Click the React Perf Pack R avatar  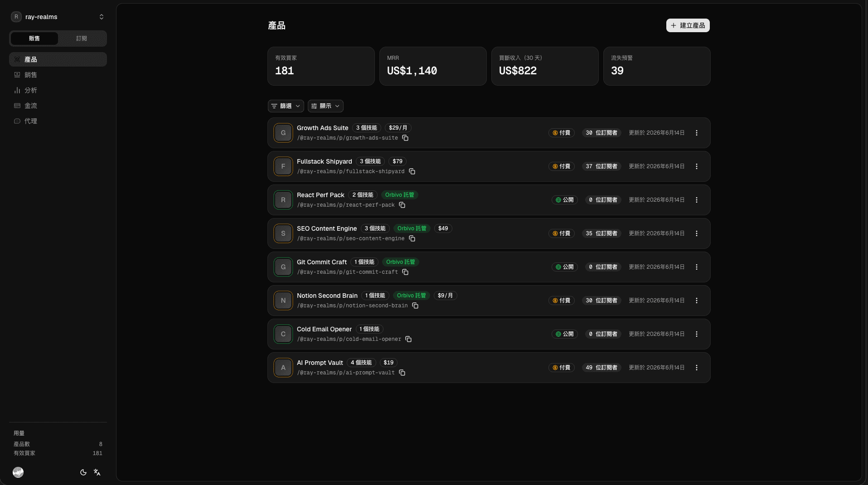283,200
